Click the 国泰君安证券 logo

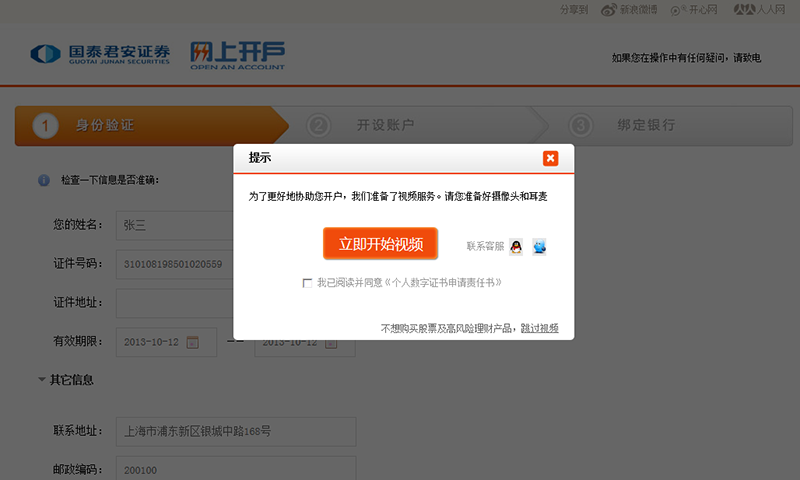point(100,54)
